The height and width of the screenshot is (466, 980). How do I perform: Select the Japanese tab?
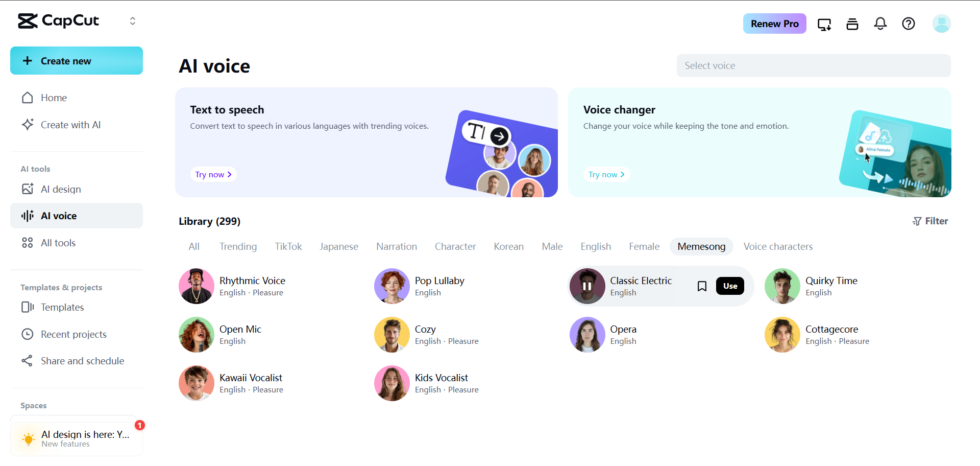coord(339,246)
